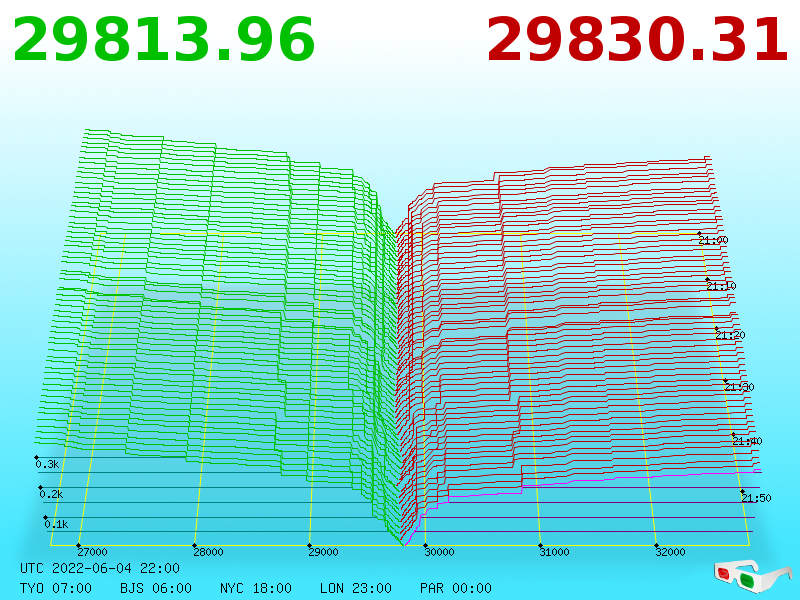Viewport: 800px width, 600px height.
Task: Click the 21:20 time axis label
Action: 730,335
